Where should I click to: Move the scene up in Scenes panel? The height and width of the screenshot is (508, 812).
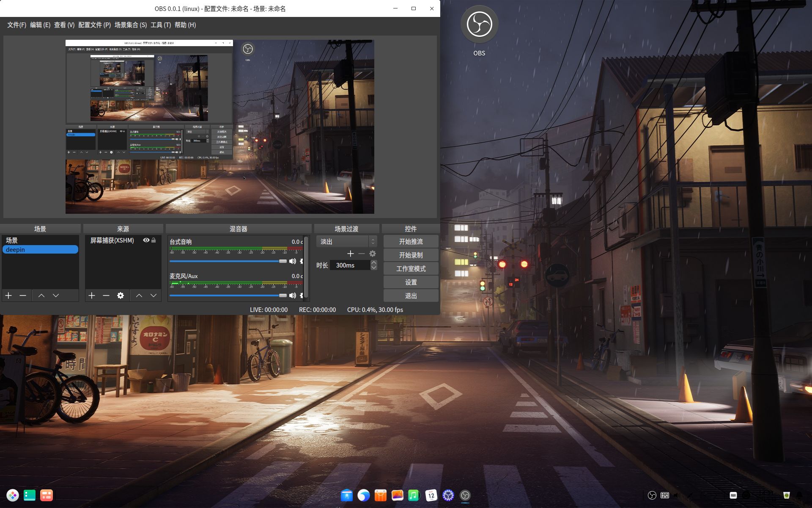point(41,295)
